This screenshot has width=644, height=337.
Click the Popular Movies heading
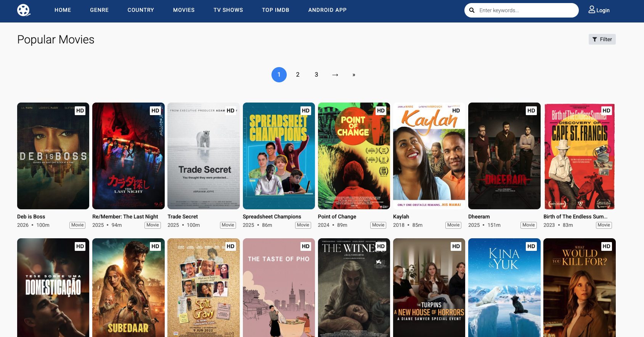[56, 40]
